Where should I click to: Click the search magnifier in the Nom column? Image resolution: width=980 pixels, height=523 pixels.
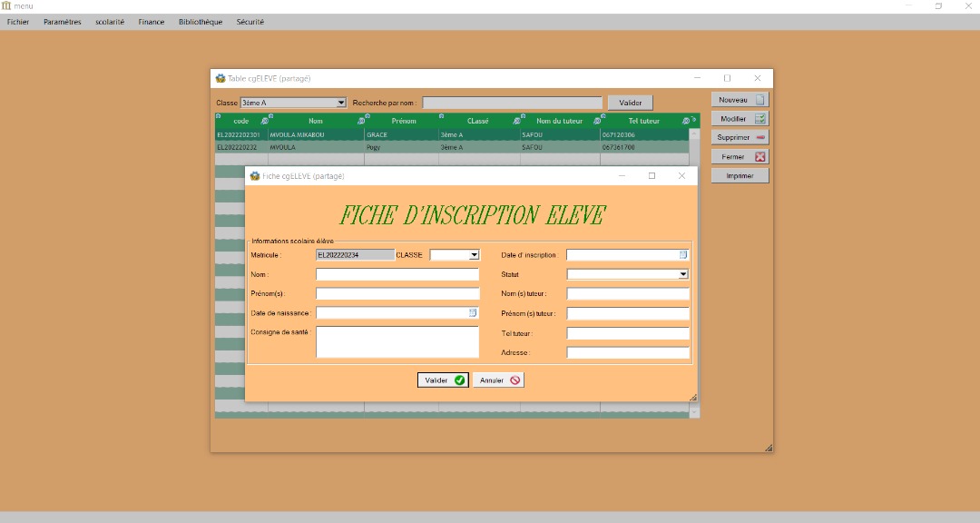pos(360,121)
